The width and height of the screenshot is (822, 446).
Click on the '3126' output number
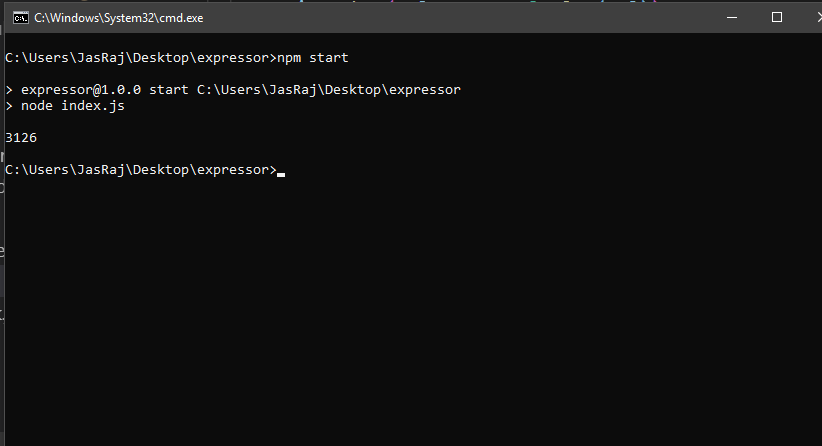21,138
